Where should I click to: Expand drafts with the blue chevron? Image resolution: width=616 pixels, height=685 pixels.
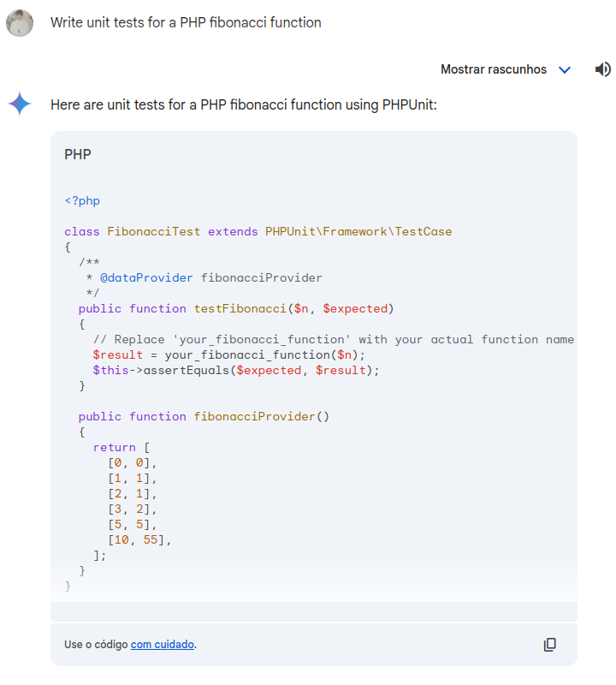coord(565,70)
